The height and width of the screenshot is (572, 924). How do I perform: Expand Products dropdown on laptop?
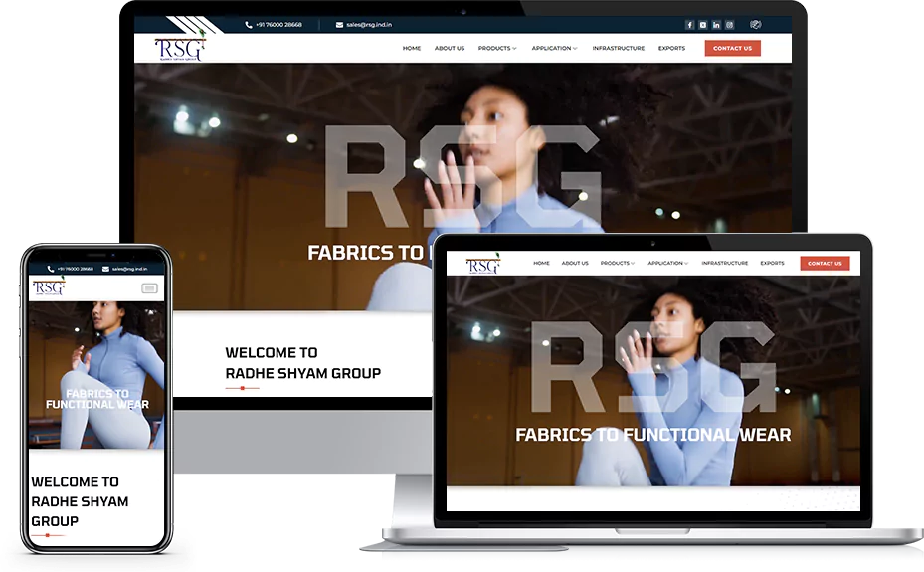point(618,264)
